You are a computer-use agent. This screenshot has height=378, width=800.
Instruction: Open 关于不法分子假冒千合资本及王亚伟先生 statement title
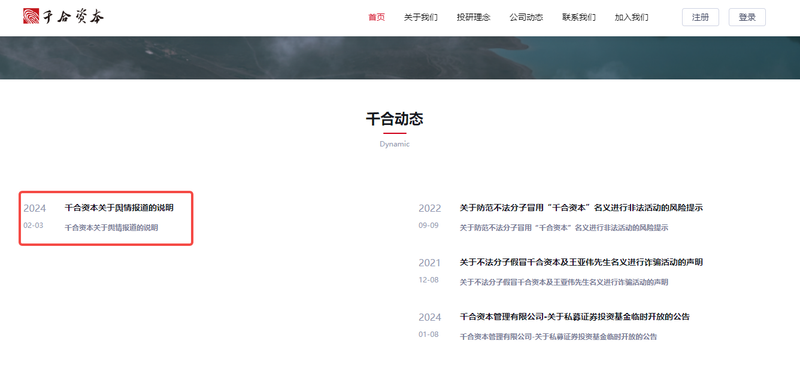pyautogui.click(x=581, y=262)
